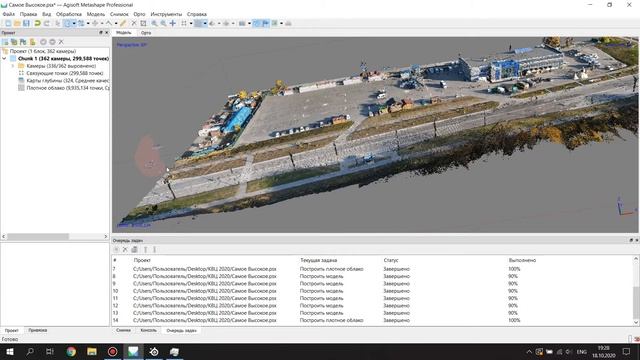Delete the current selection using X icon
The height and width of the screenshot is (360, 640).
[x=134, y=24]
